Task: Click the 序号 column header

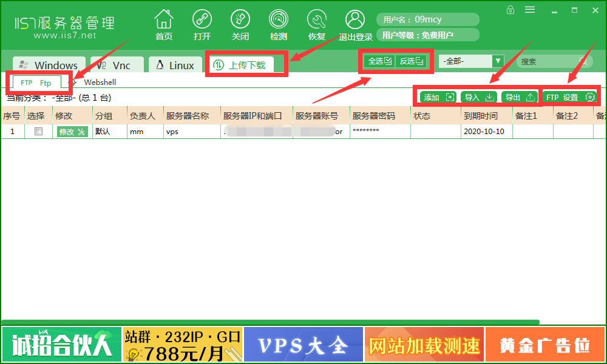Action: [12, 116]
